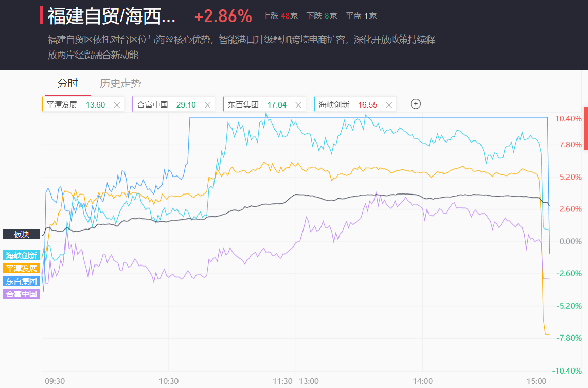Click the 海峡创新 16.55 stock chip

[x=347, y=105]
